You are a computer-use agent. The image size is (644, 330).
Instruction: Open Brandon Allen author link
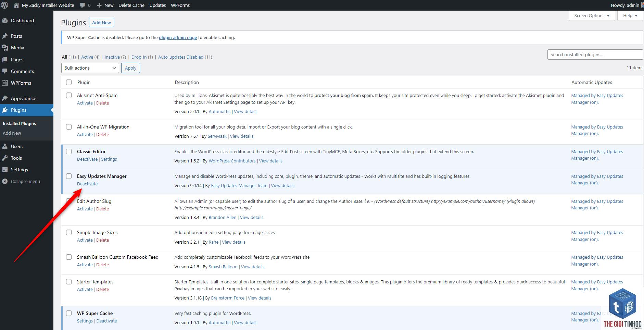[x=223, y=217]
